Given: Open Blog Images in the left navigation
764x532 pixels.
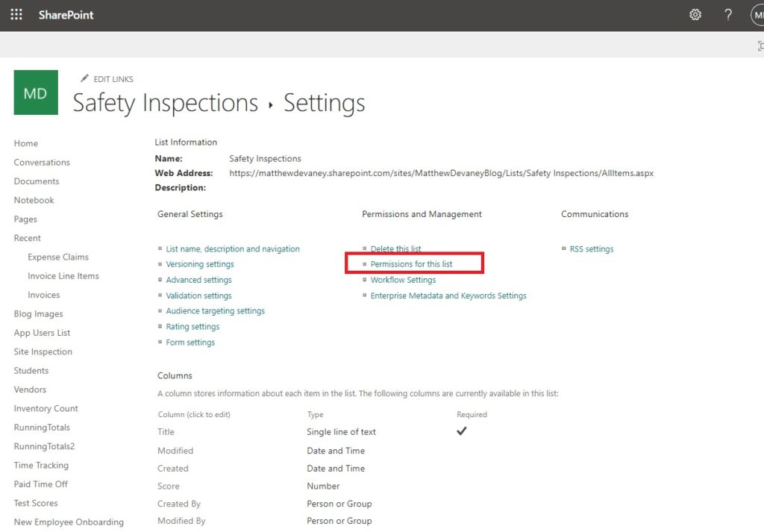Looking at the screenshot, I should click(39, 313).
